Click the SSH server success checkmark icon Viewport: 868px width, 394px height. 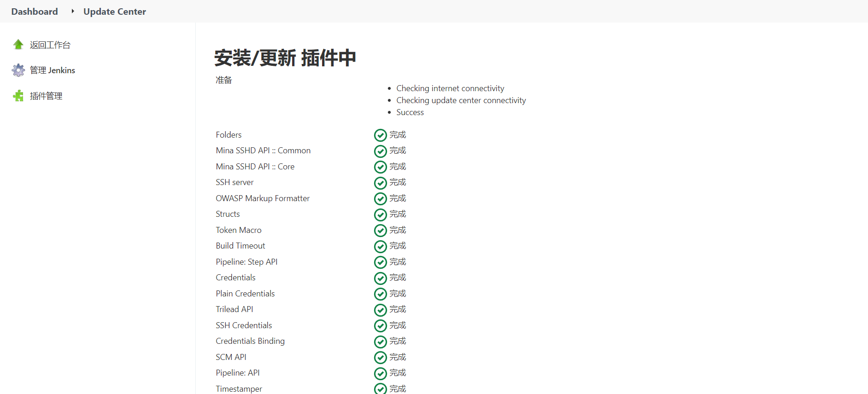380,183
